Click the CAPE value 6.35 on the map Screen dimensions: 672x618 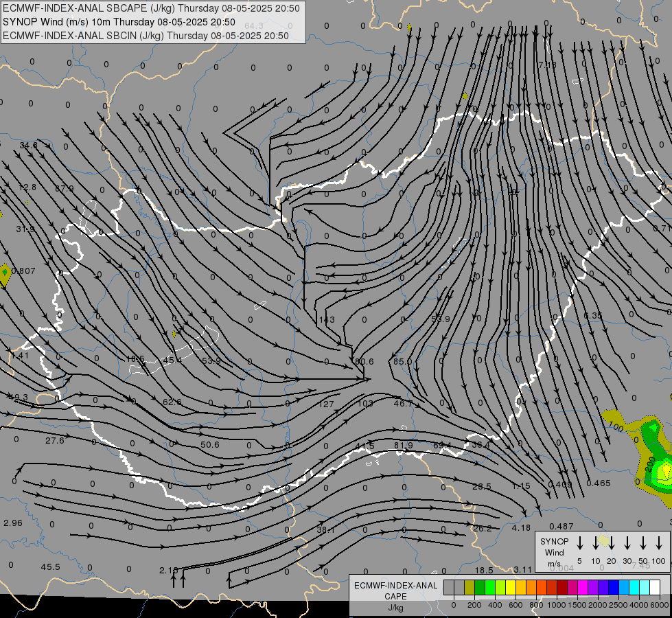coord(593,316)
